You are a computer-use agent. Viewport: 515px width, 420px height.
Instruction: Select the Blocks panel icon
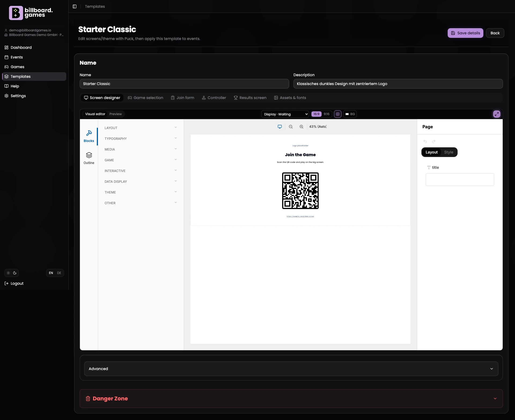click(x=89, y=136)
